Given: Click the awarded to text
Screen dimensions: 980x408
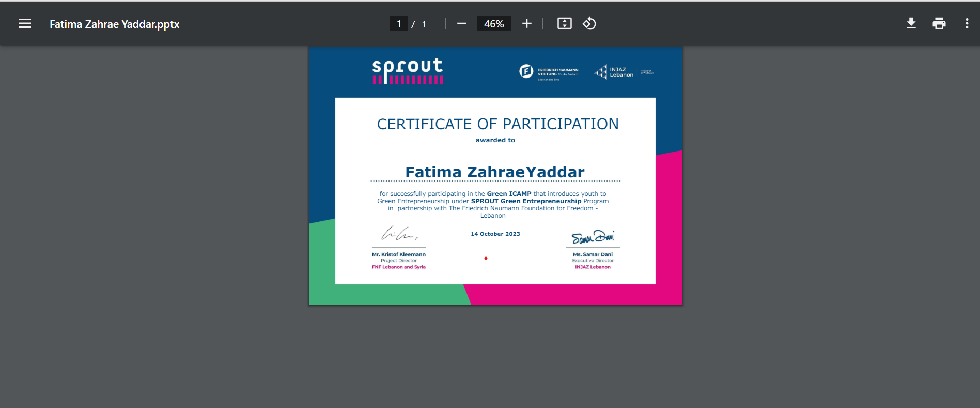Looking at the screenshot, I should 495,140.
